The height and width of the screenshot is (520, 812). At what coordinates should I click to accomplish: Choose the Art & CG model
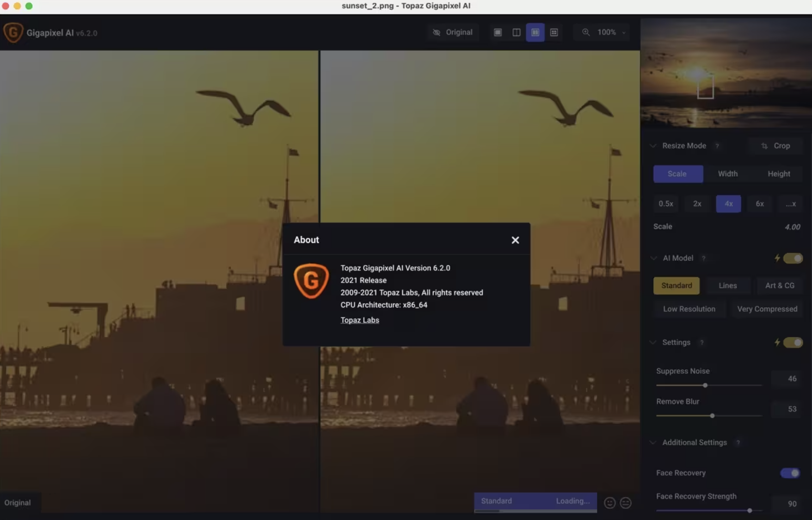tap(779, 286)
